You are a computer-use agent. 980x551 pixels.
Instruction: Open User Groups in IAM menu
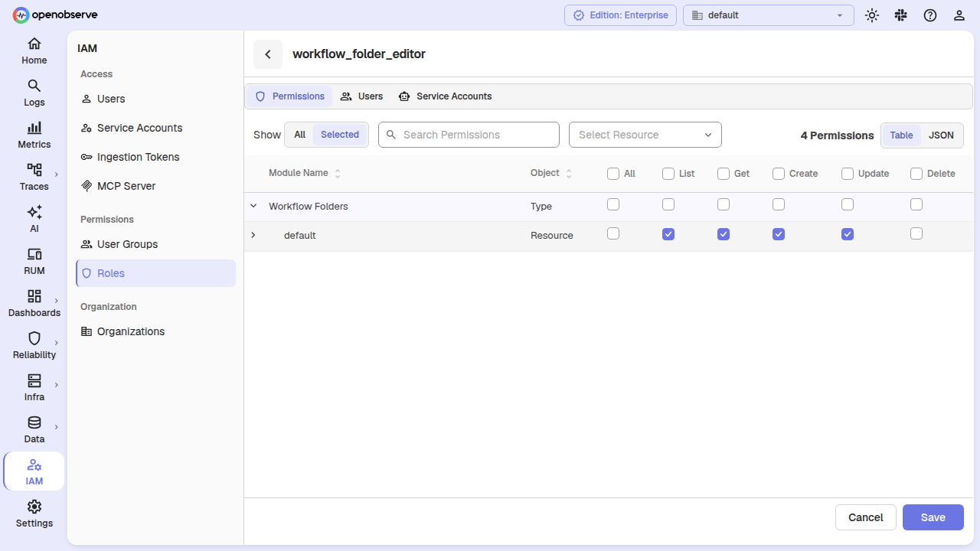click(155, 244)
